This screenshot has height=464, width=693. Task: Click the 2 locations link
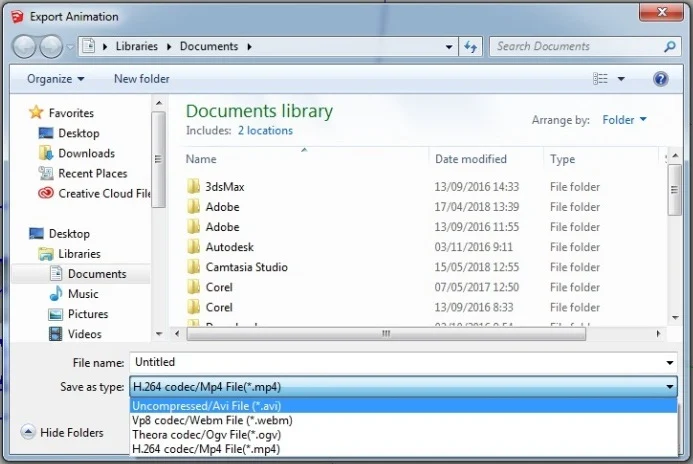pyautogui.click(x=265, y=131)
